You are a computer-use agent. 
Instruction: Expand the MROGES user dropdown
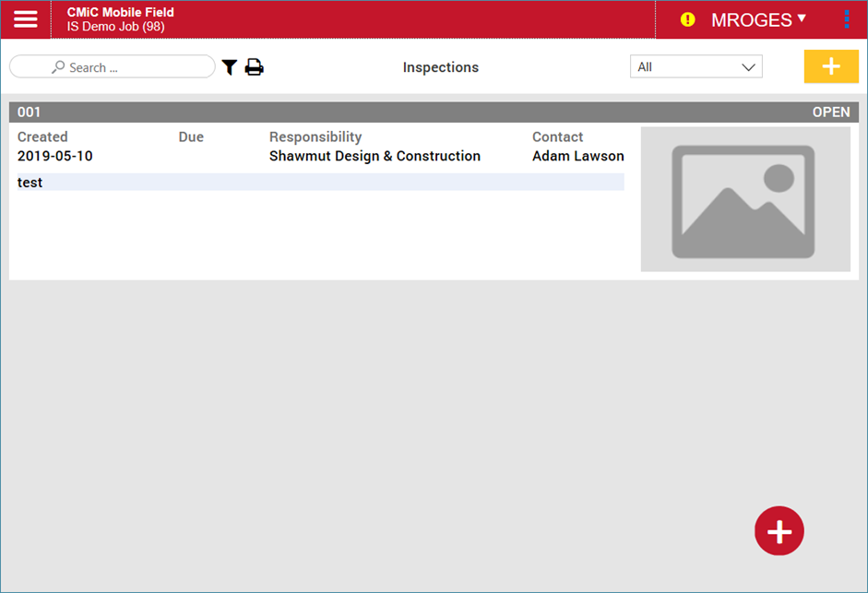[x=758, y=19]
